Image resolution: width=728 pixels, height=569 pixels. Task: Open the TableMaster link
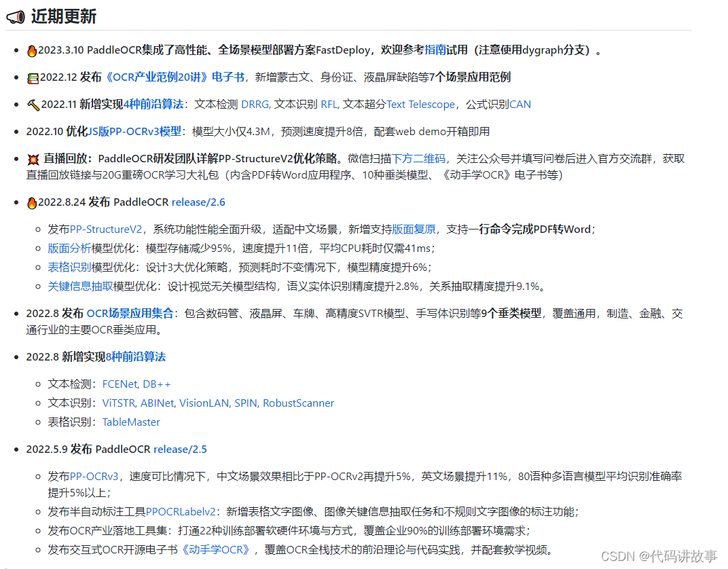[x=131, y=422]
